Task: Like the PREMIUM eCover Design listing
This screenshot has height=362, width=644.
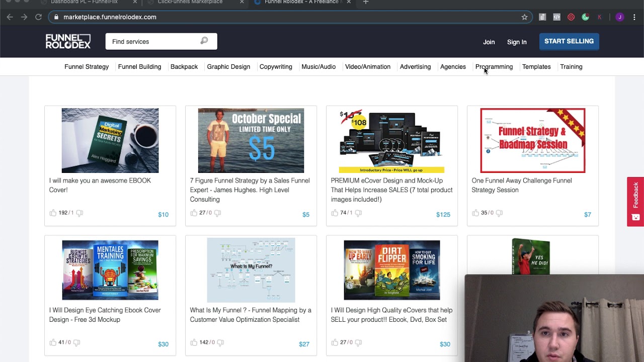Action: point(335,213)
